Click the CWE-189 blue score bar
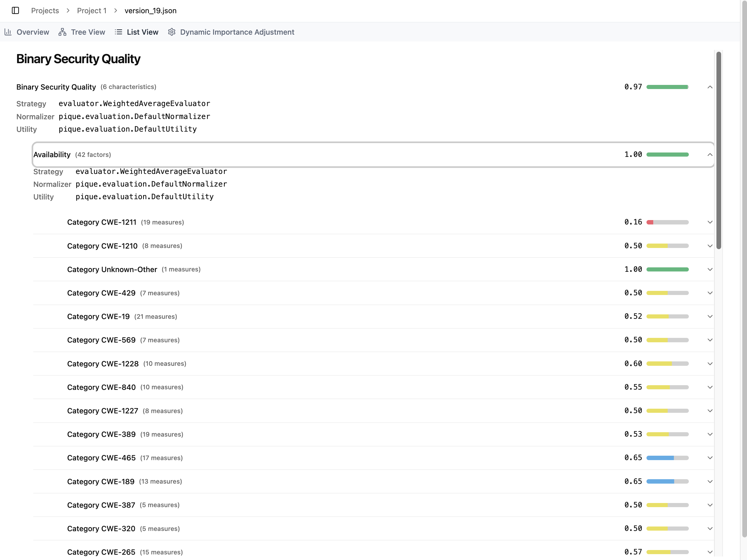The image size is (747, 560). click(x=660, y=481)
